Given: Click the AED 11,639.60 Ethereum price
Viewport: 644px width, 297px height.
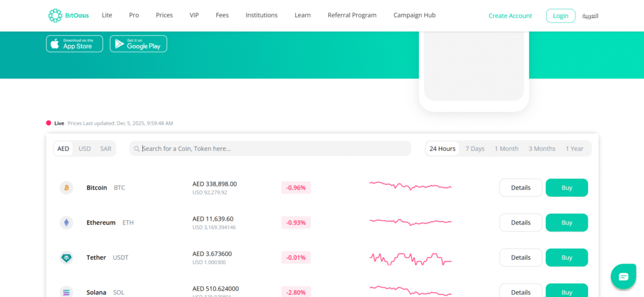Looking at the screenshot, I should (x=213, y=219).
